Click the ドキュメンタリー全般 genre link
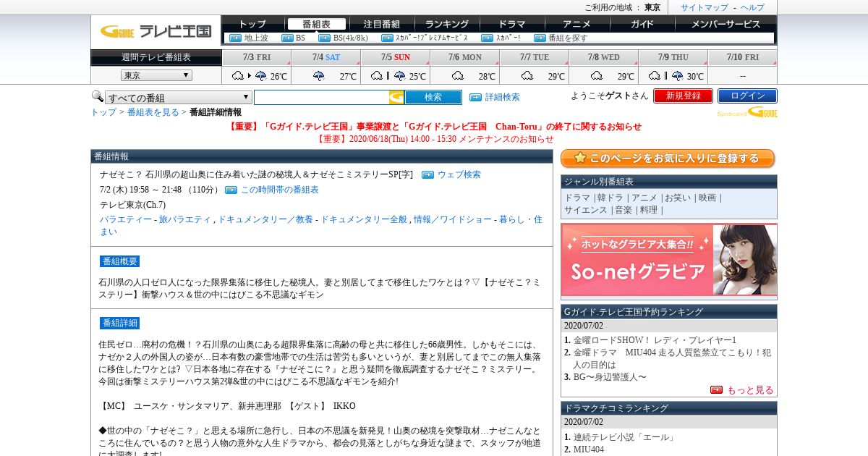This screenshot has width=868, height=456. [365, 219]
